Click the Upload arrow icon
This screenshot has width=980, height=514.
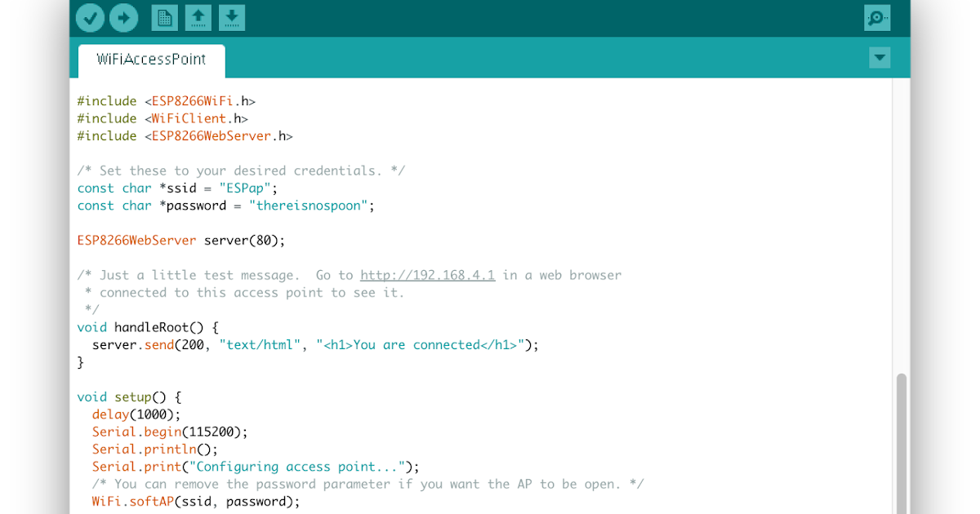(x=123, y=17)
